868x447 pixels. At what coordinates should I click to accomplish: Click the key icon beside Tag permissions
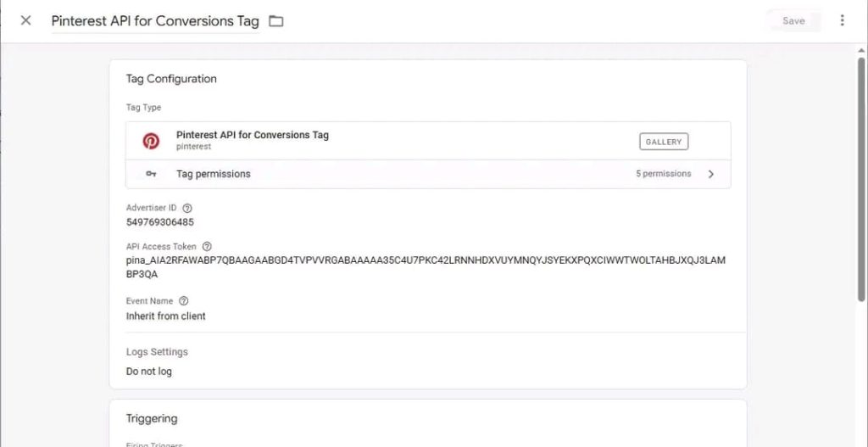pos(151,174)
